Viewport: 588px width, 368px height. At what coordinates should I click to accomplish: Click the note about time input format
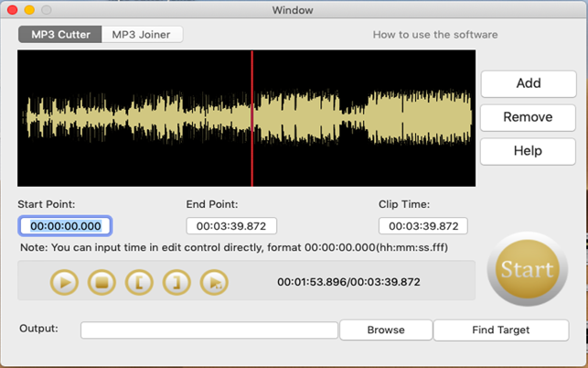pyautogui.click(x=234, y=248)
